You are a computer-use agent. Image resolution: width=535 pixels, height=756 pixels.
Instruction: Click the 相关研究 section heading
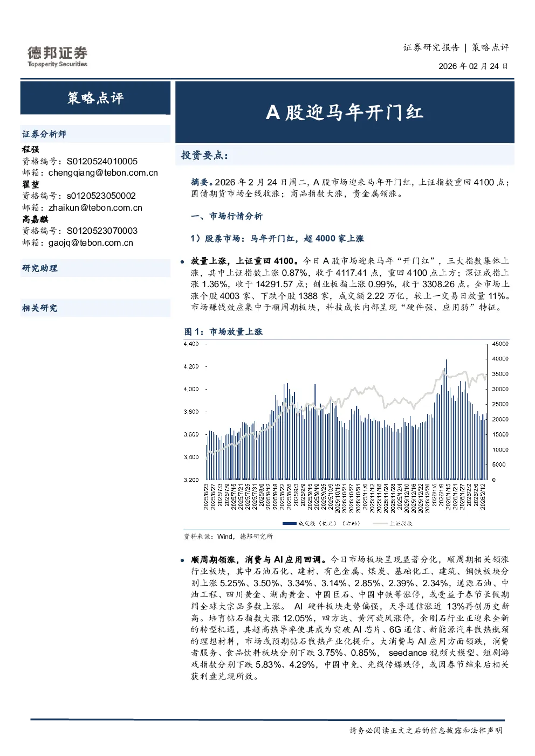click(x=39, y=308)
